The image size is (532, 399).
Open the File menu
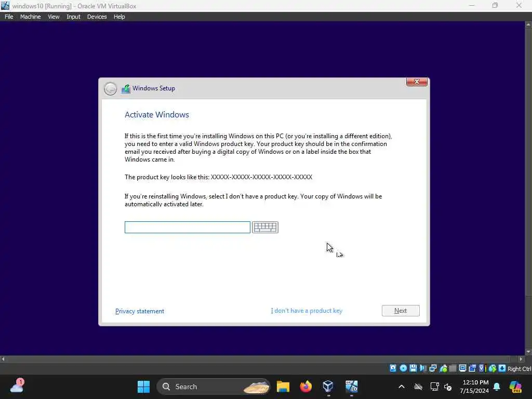coord(9,17)
